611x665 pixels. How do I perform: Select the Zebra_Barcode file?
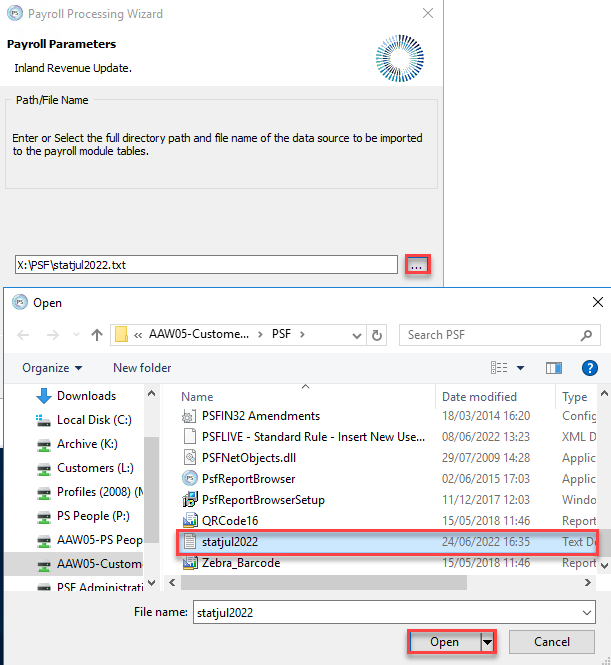click(x=240, y=563)
